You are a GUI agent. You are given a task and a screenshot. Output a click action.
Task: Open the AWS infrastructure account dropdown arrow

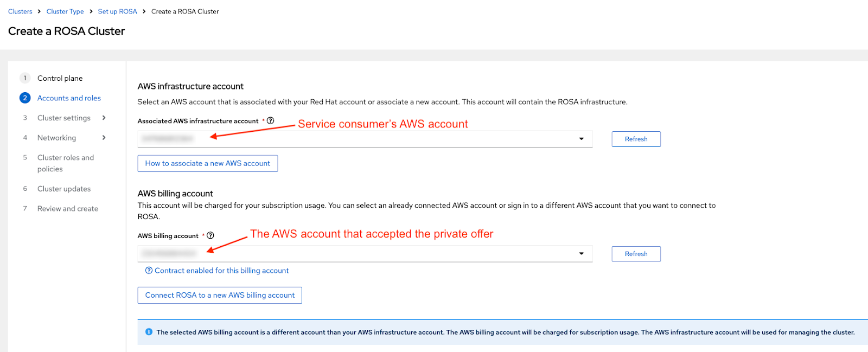click(581, 139)
